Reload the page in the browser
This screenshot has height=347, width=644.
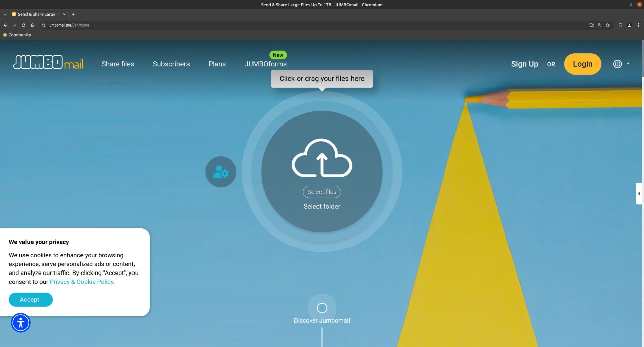coord(23,25)
